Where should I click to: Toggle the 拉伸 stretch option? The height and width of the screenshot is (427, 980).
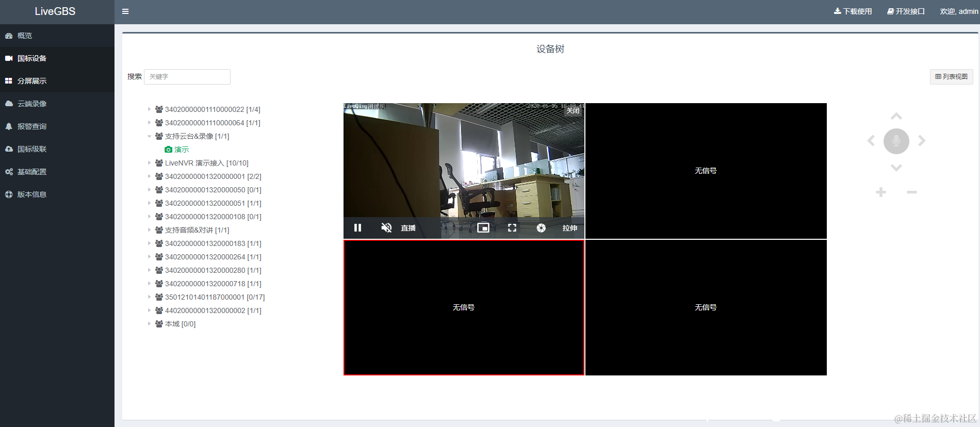click(570, 227)
